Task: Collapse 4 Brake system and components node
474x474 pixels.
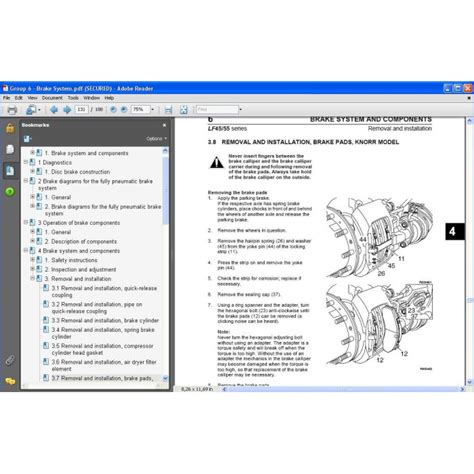Action: [x=26, y=250]
